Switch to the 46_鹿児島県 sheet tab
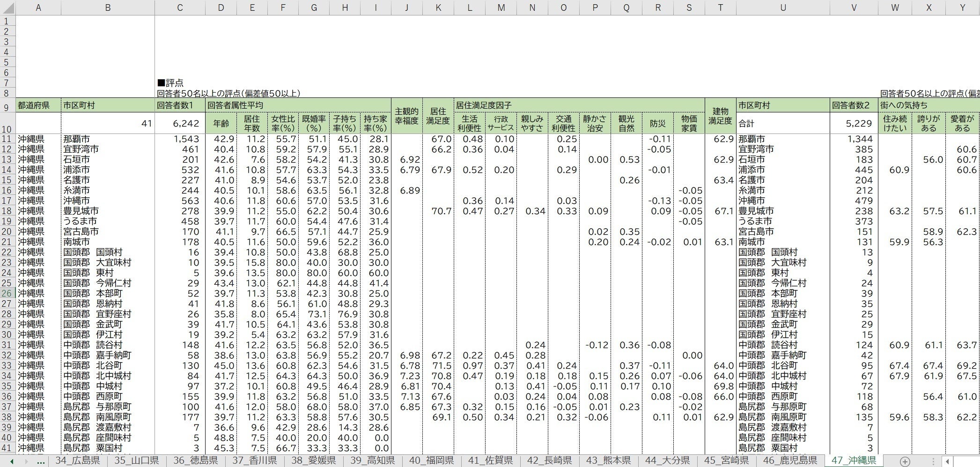 tap(790, 460)
